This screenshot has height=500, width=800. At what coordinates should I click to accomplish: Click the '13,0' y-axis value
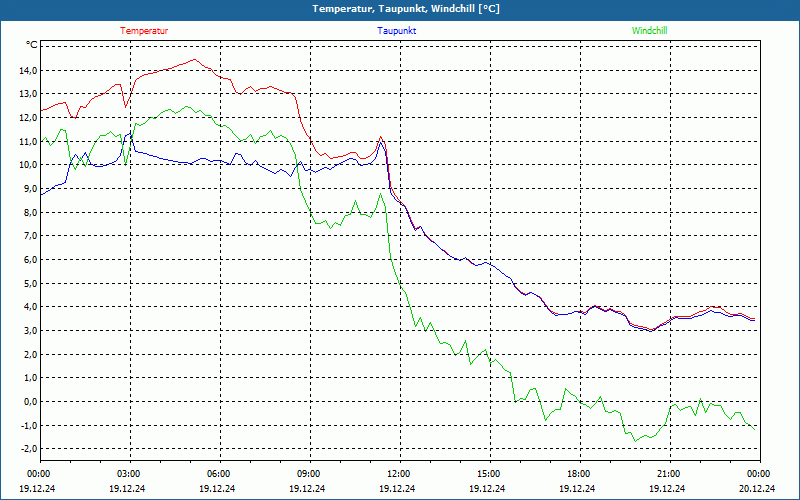[28, 94]
